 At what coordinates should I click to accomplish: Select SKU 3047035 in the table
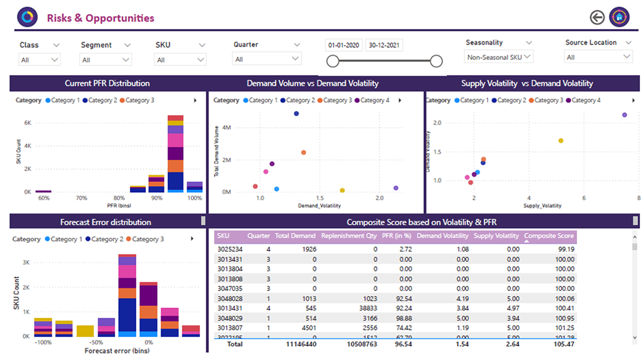[230, 289]
